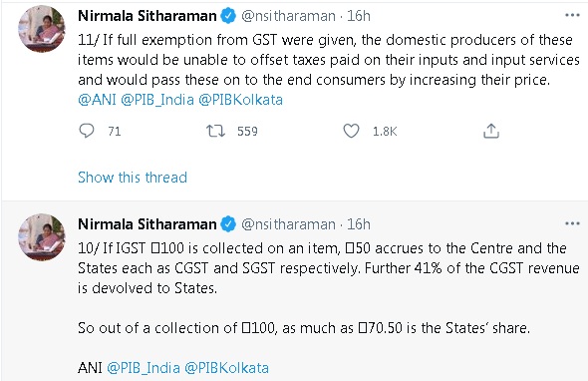Reply to the tweet numbered 11/
Screen dimensions: 588x381
[x=87, y=131]
